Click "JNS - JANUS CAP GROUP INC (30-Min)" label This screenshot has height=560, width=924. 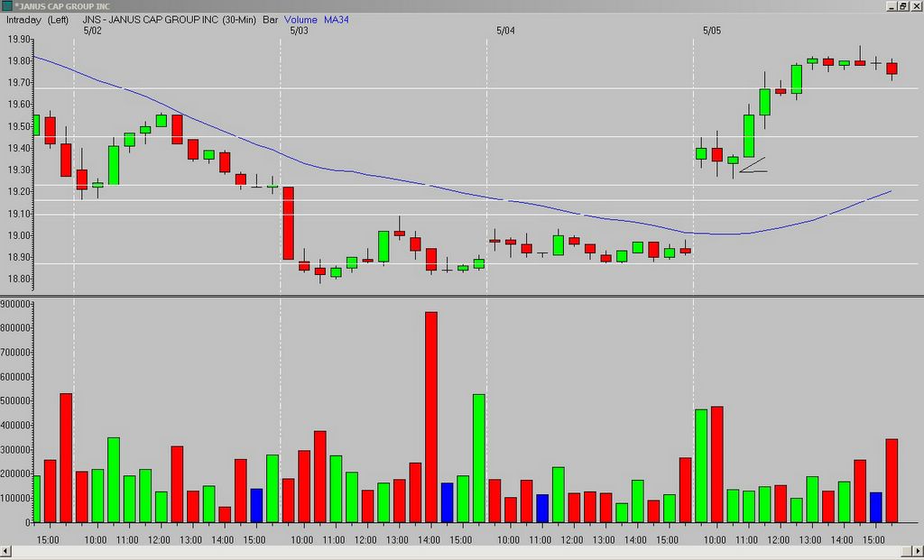pyautogui.click(x=170, y=20)
